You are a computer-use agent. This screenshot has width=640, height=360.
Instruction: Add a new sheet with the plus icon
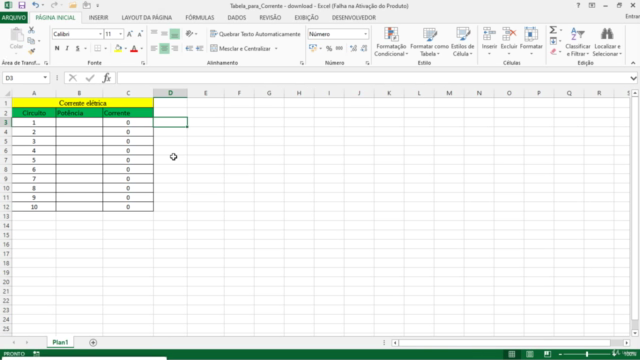click(x=93, y=342)
